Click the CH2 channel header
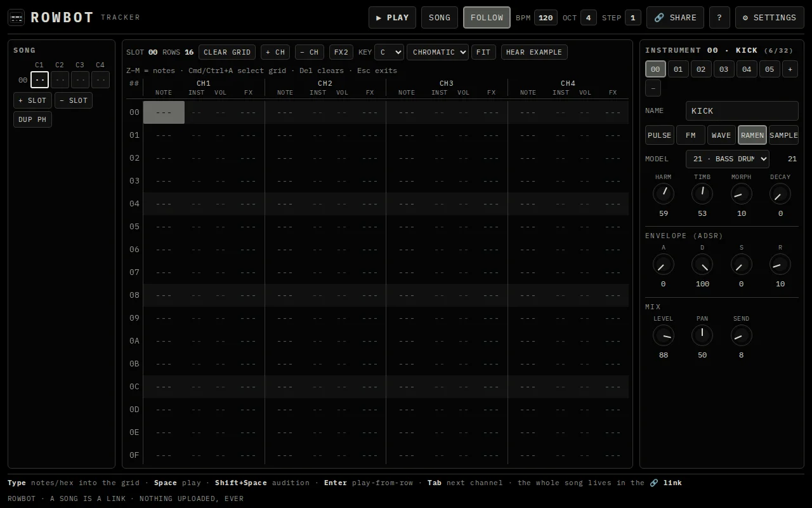 click(x=325, y=83)
